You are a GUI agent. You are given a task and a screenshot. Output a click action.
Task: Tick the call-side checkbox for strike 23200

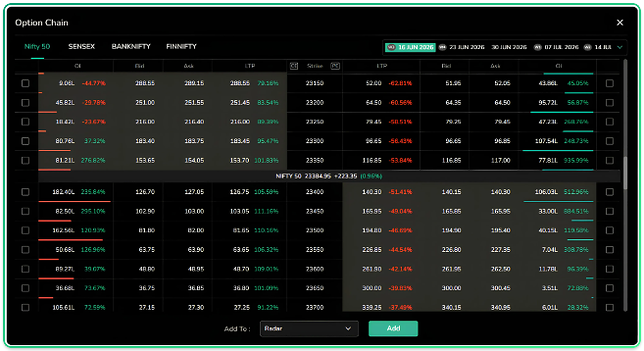[x=25, y=103]
